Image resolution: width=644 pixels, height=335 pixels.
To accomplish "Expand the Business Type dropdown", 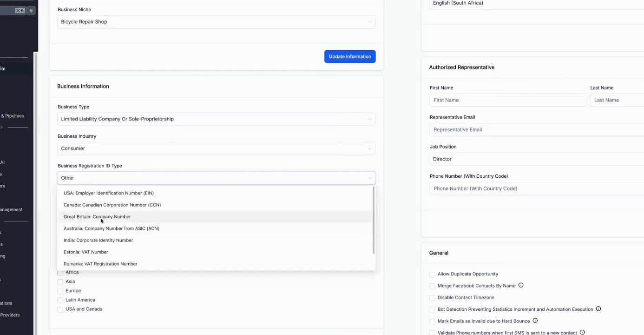I will point(216,119).
